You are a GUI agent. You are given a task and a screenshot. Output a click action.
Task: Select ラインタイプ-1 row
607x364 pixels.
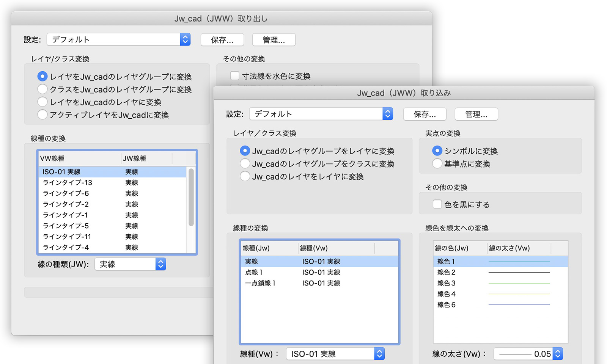[x=113, y=215]
